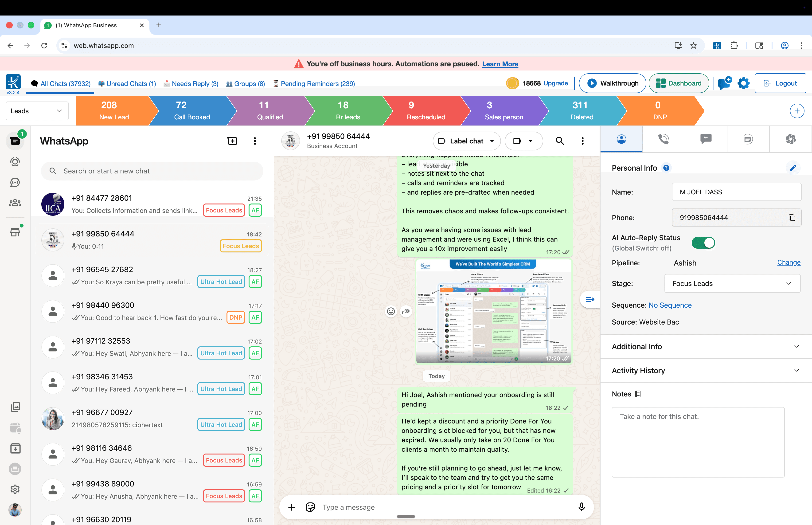Click the Take a note for this chat box
This screenshot has height=525, width=812.
coord(698,442)
